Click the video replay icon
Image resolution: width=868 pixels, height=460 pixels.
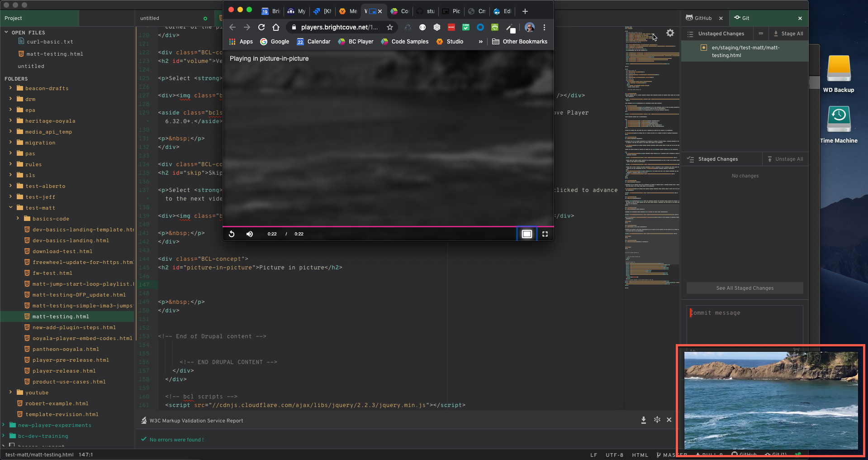[232, 234]
